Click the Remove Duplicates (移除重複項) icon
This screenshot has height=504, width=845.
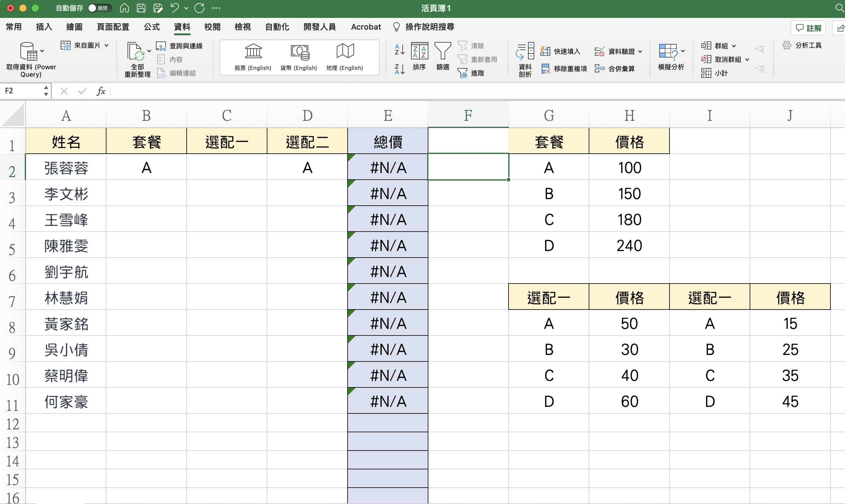(546, 69)
